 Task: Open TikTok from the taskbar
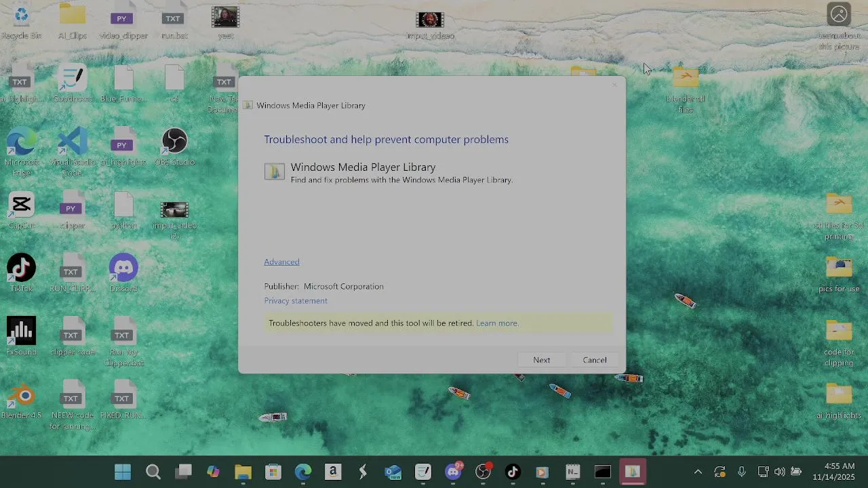pos(513,472)
